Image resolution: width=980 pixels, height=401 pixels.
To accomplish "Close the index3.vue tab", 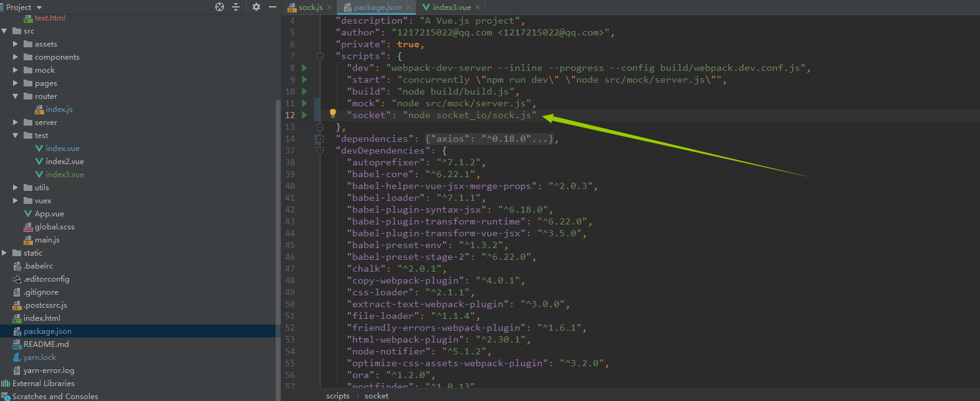I will pyautogui.click(x=477, y=7).
